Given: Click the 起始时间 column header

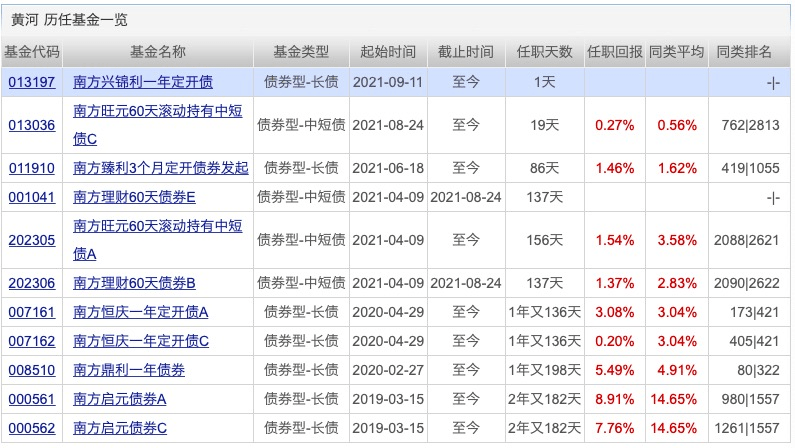Looking at the screenshot, I should (388, 52).
